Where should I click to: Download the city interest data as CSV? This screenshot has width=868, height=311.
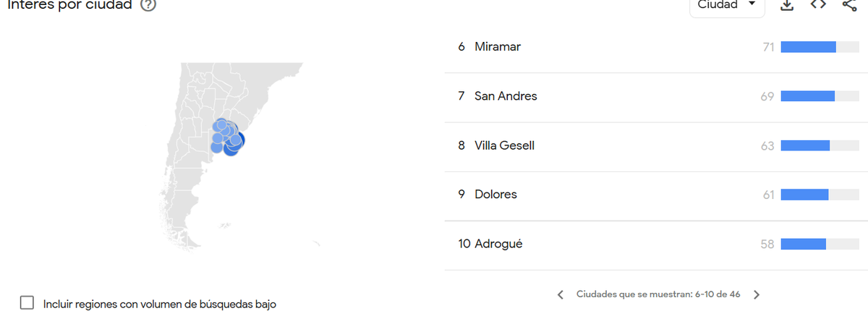[787, 5]
